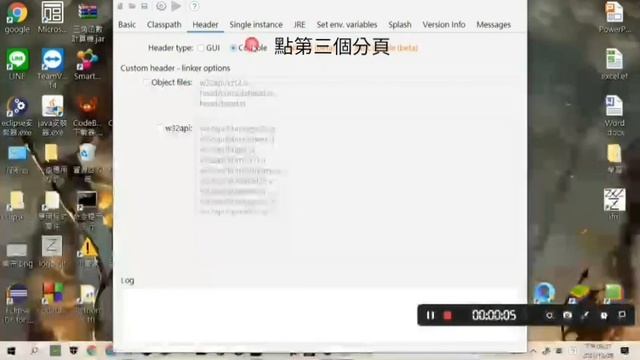
Task: Click the taskbar search magnifier icon
Action: click(34, 351)
